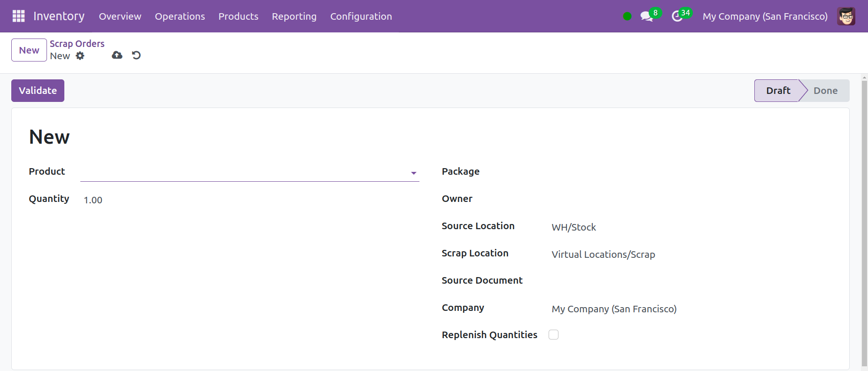
Task: Open the apps grid home menu
Action: [x=18, y=16]
